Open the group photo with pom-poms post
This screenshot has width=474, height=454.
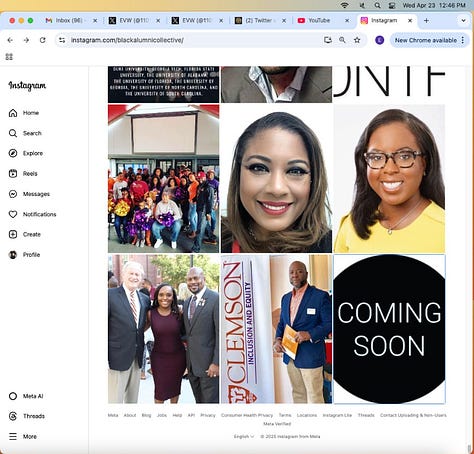click(x=163, y=178)
